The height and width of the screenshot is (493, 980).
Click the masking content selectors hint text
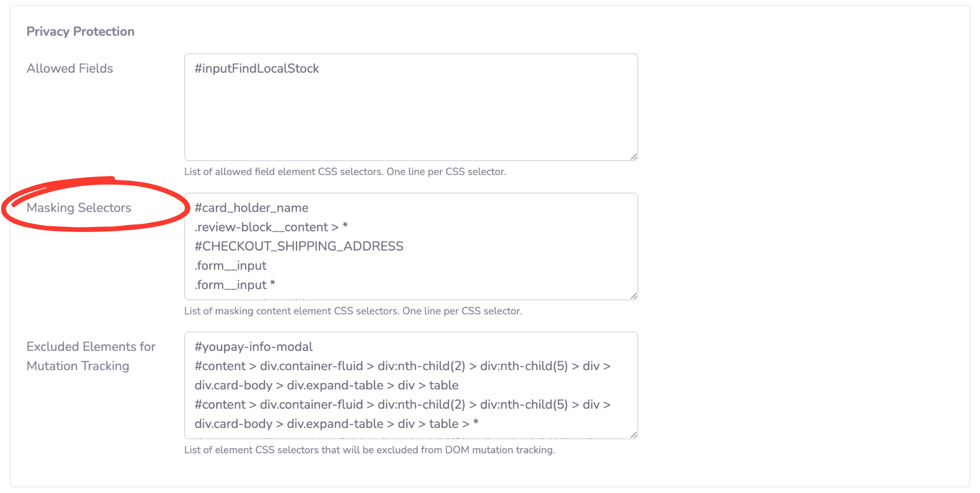(353, 311)
